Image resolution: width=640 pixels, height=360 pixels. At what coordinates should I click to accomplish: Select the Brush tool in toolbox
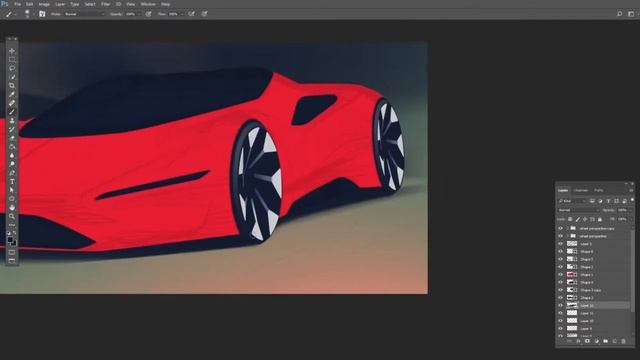coord(12,112)
